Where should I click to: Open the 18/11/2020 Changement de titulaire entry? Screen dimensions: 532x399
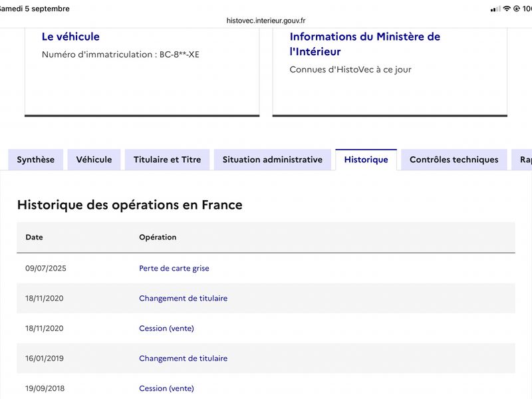click(x=184, y=298)
